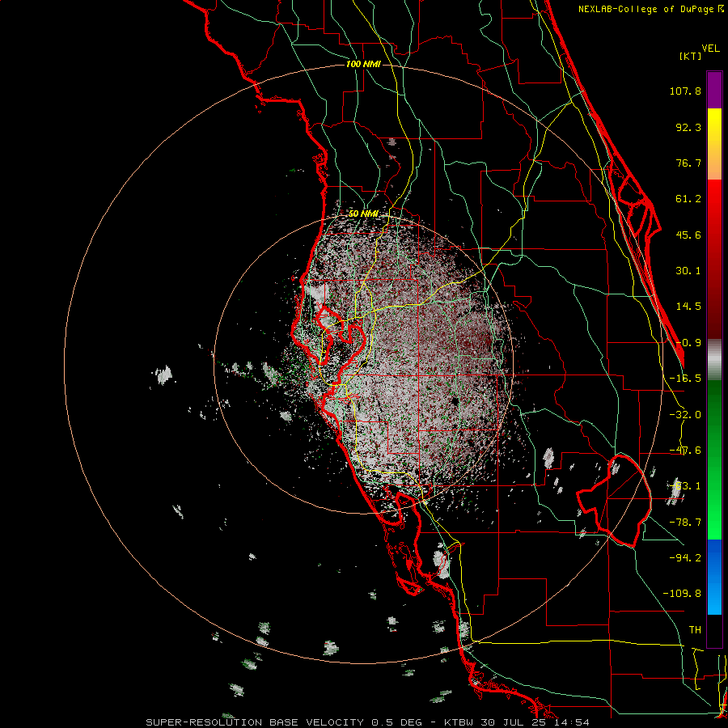
Task: Click the radar echo blob west of the 50 NMI ring
Action: (x=163, y=375)
